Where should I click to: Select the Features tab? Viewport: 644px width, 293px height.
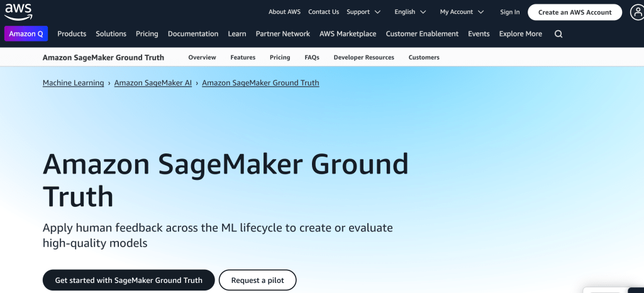tap(243, 57)
